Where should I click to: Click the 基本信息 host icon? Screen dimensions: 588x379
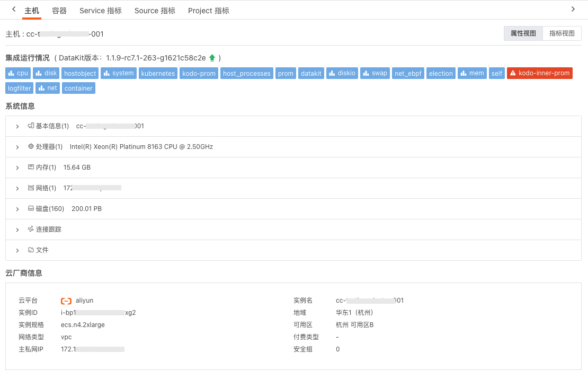click(x=31, y=126)
